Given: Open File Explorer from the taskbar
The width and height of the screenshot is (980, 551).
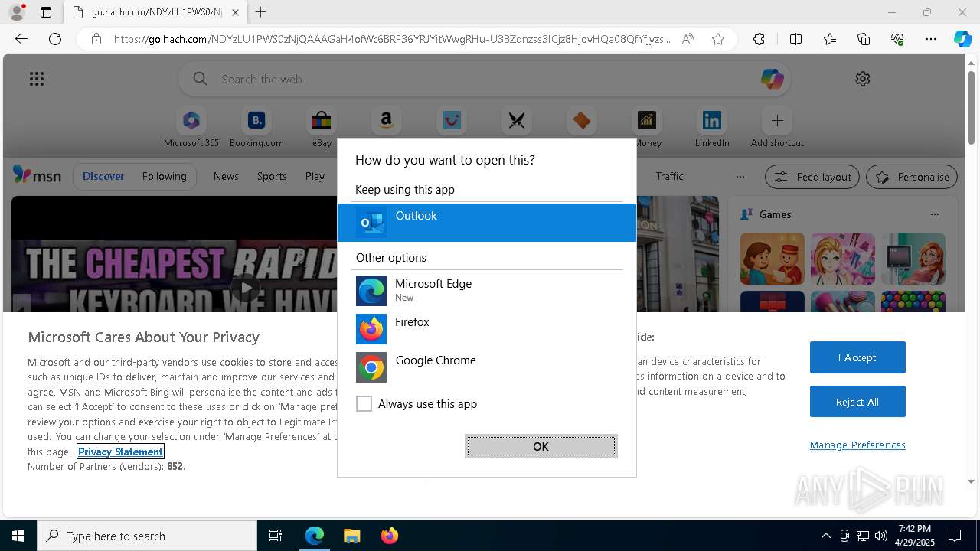Looking at the screenshot, I should coord(351,536).
